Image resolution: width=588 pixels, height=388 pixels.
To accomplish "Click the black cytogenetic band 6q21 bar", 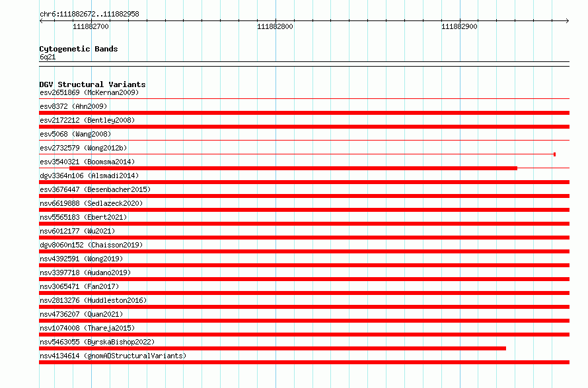I will point(304,64).
